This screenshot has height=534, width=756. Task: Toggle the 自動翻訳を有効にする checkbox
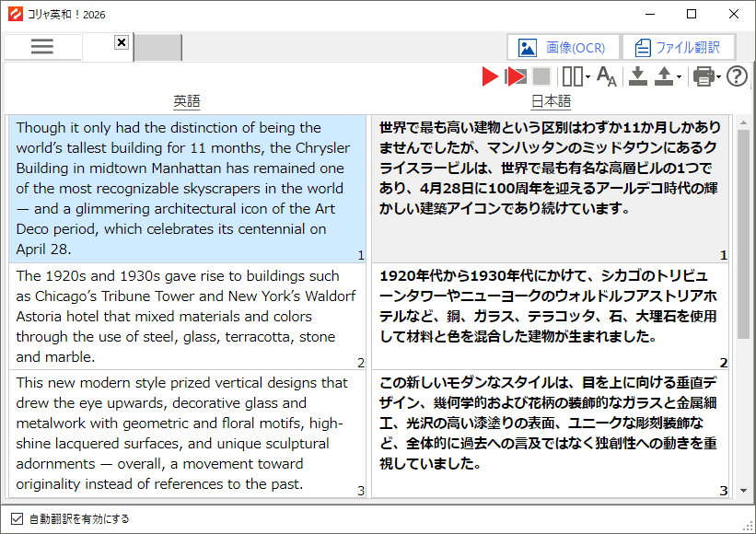point(17,518)
